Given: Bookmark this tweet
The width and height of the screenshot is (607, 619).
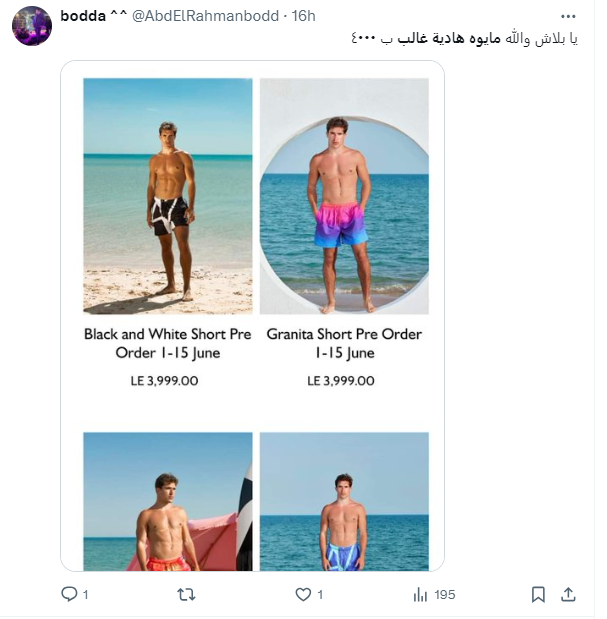Looking at the screenshot, I should click(538, 594).
